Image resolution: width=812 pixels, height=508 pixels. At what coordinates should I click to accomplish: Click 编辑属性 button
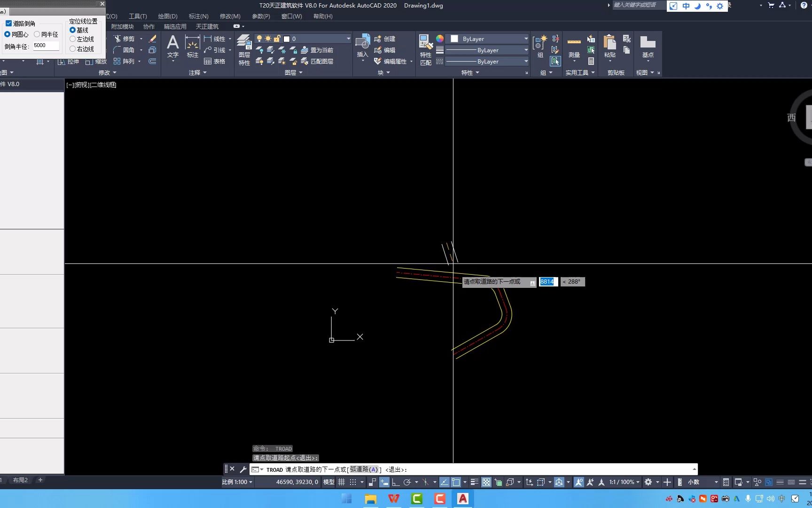pos(390,61)
